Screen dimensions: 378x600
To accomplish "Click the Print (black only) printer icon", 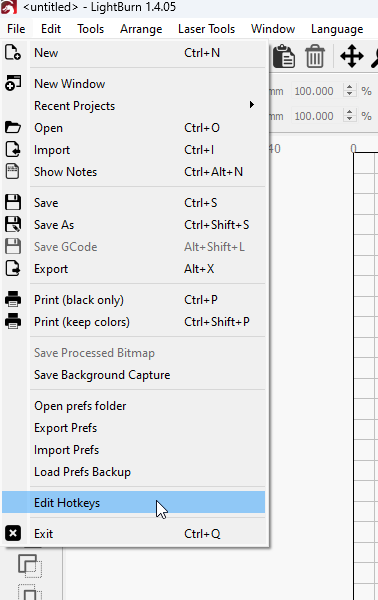I will pyautogui.click(x=13, y=299).
